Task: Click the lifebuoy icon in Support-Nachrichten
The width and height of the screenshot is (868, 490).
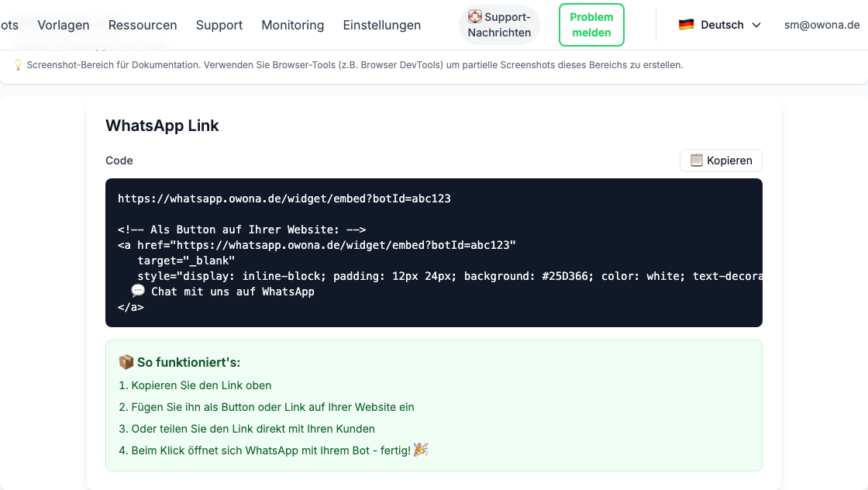Action: 475,16
